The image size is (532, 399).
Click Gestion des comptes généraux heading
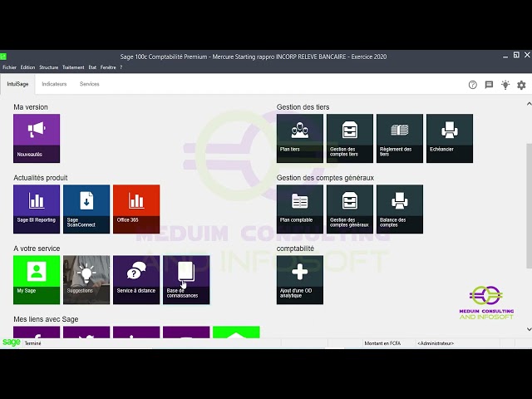(x=325, y=178)
